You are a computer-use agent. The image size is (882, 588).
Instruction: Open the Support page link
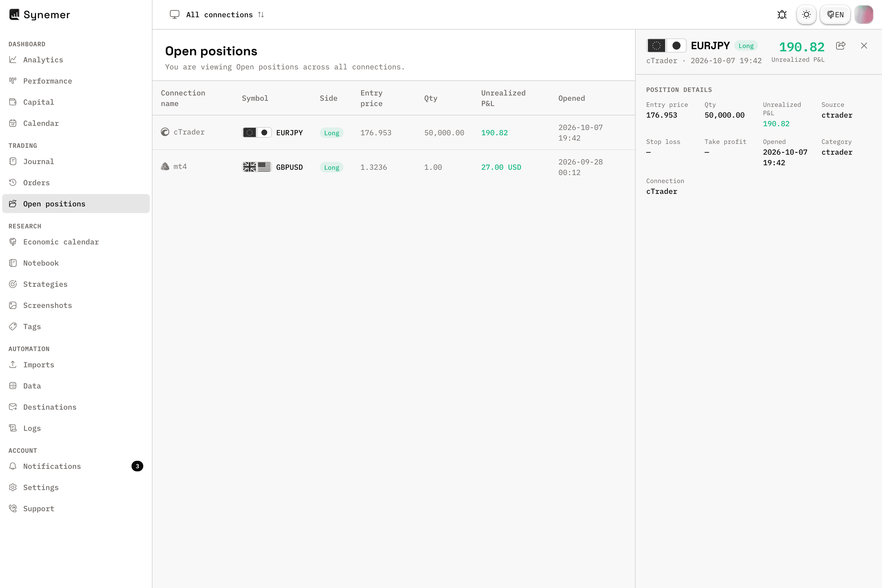76,509
